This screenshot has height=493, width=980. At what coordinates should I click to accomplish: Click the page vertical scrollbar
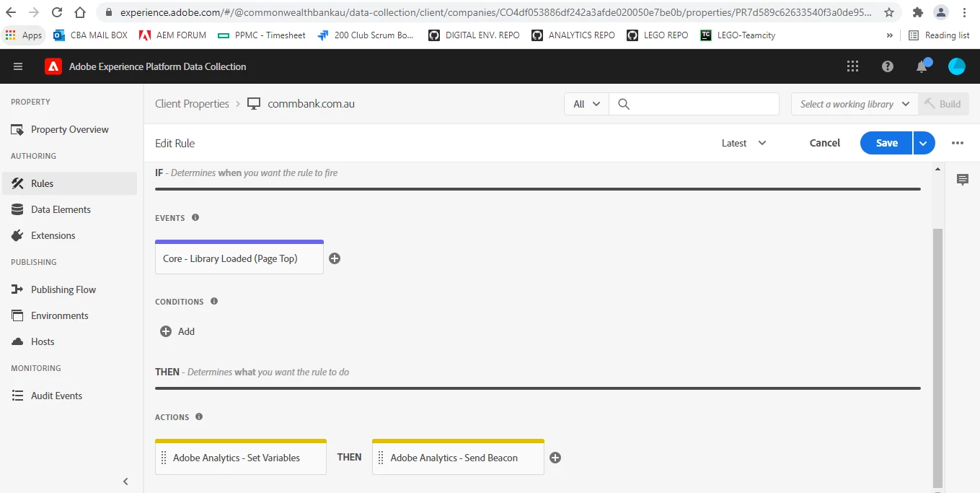pyautogui.click(x=937, y=357)
